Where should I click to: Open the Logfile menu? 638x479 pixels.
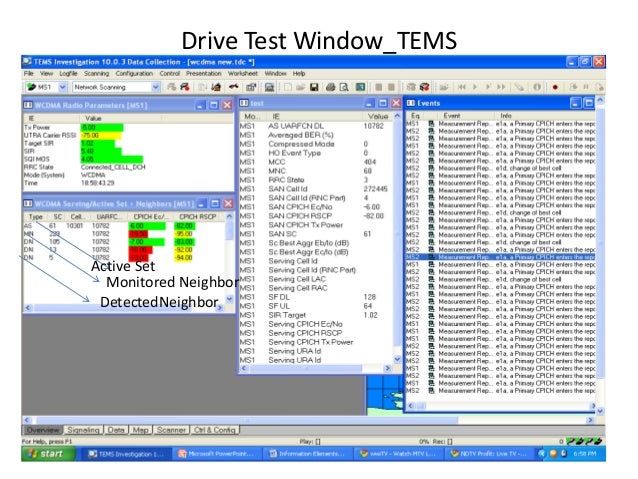click(x=68, y=74)
